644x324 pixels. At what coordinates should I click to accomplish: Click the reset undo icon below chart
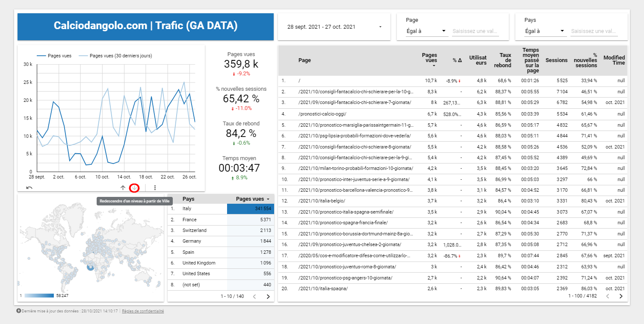tap(29, 187)
